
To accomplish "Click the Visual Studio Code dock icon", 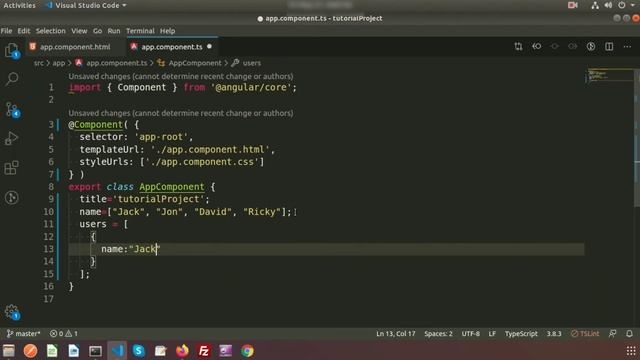I will coord(117,351).
